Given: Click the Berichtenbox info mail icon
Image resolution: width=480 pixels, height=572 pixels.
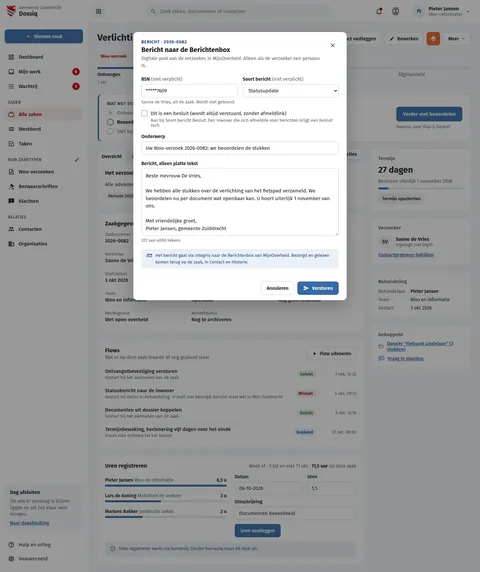Looking at the screenshot, I should (149, 255).
